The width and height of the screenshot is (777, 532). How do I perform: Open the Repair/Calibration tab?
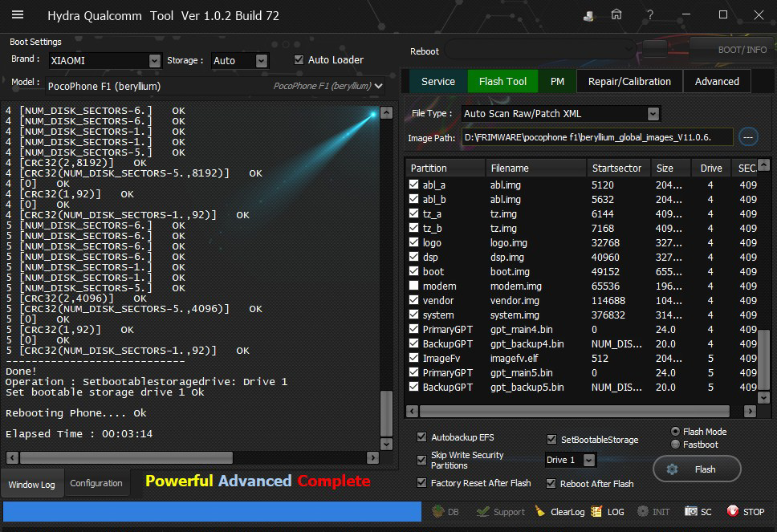629,81
